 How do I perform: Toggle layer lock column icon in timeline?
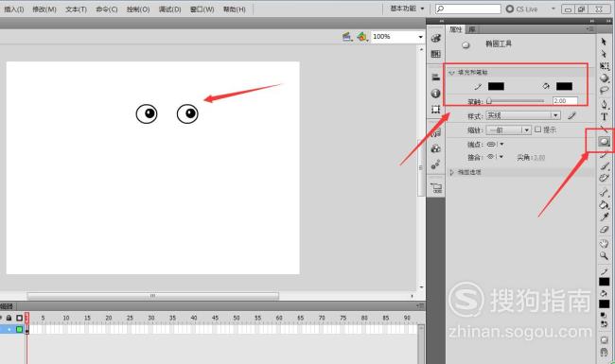(x=9, y=318)
